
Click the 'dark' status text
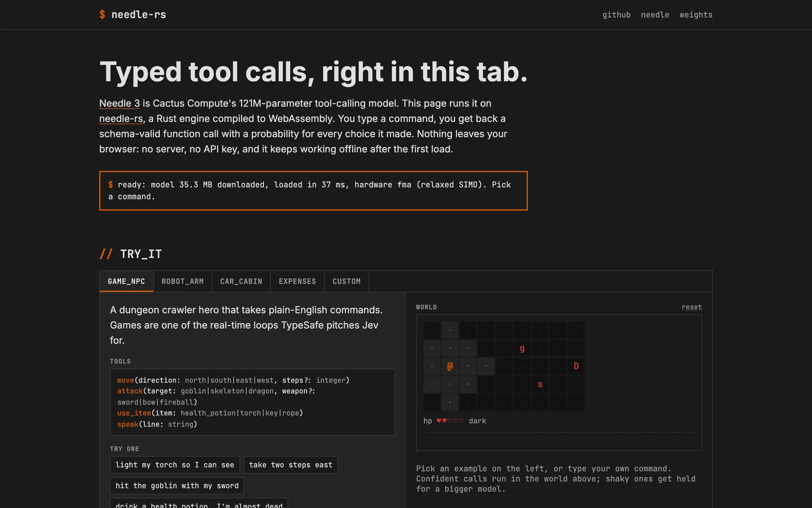click(478, 421)
